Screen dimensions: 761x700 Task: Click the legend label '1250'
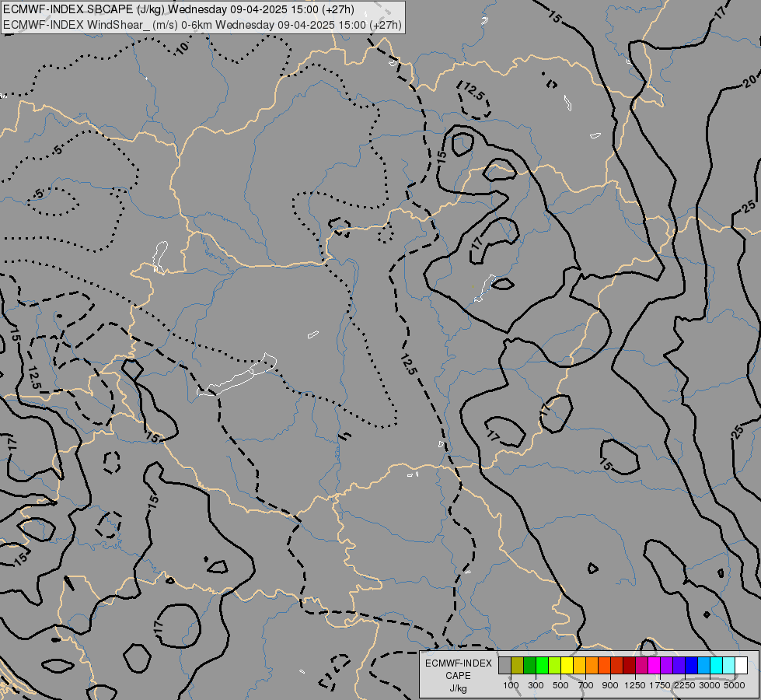[635, 685]
